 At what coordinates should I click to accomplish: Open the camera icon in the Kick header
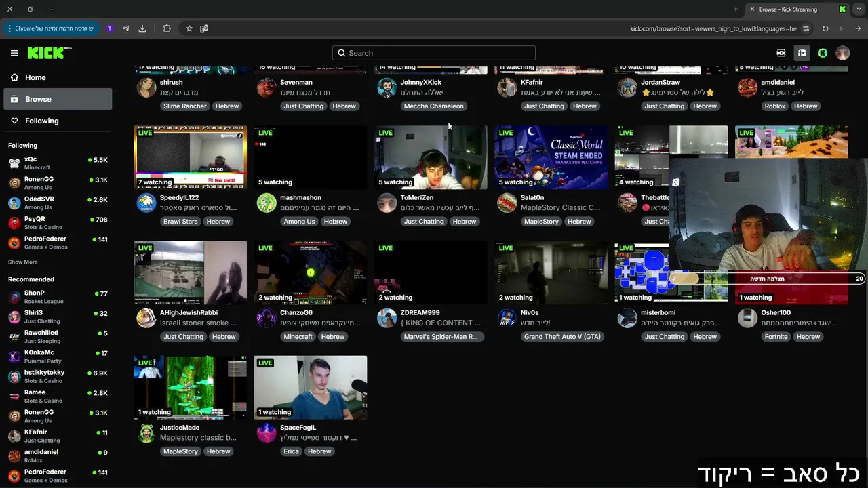781,53
